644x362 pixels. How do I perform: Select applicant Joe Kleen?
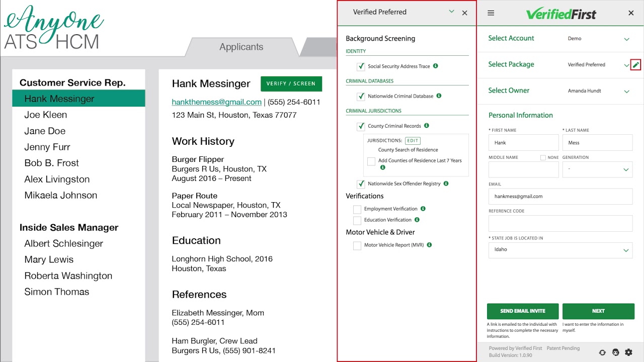click(x=46, y=115)
